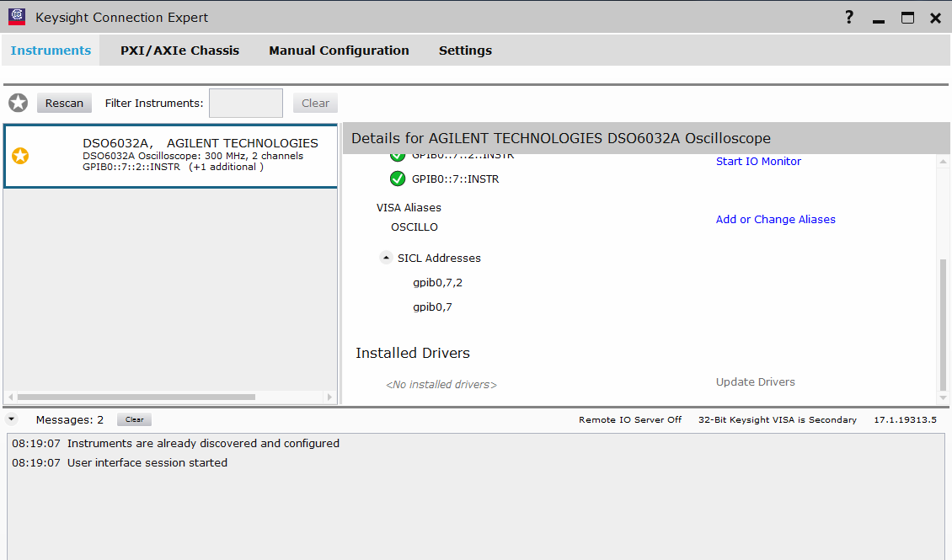Click the Clear button next to filter
The height and width of the screenshot is (560, 952).
coord(315,103)
